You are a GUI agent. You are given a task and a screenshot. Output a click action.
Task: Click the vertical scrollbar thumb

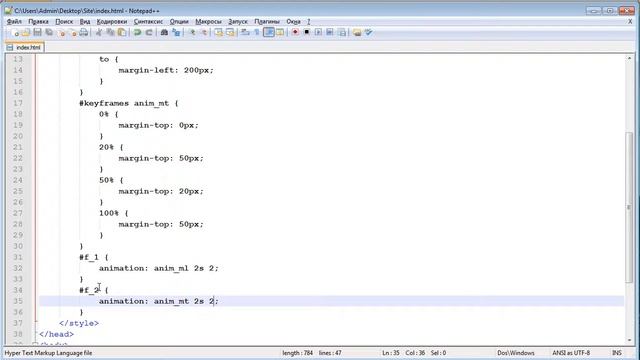[x=629, y=207]
